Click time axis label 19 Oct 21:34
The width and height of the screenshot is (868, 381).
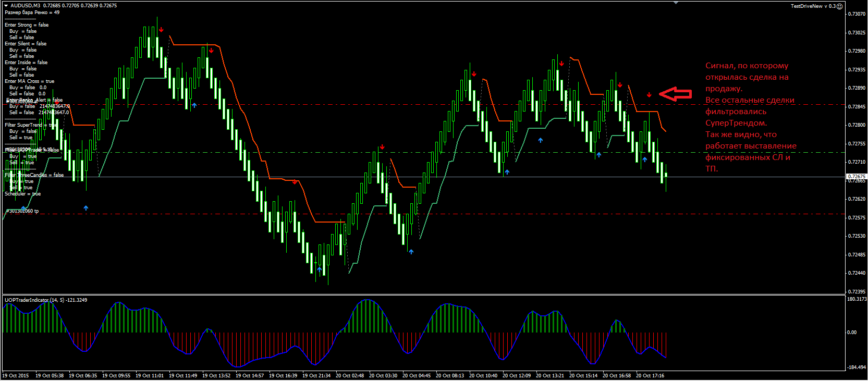click(x=316, y=376)
